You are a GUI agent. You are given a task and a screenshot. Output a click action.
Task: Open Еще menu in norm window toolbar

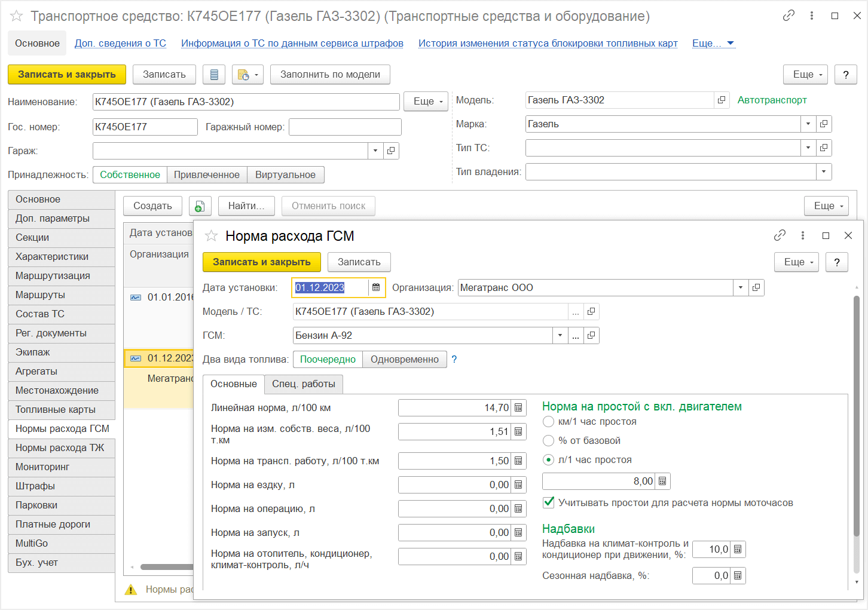(797, 262)
